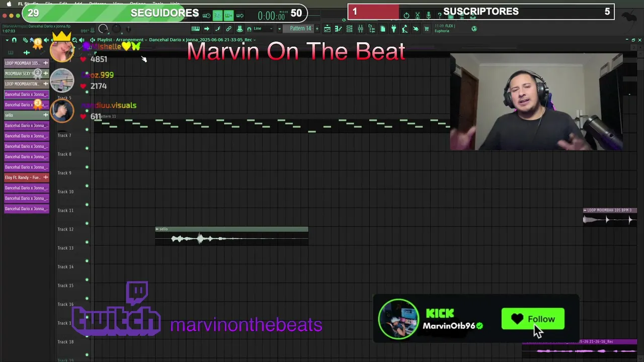This screenshot has height=362, width=644.
Task: Click the stamp tool toolbar icon
Action: [x=239, y=29]
